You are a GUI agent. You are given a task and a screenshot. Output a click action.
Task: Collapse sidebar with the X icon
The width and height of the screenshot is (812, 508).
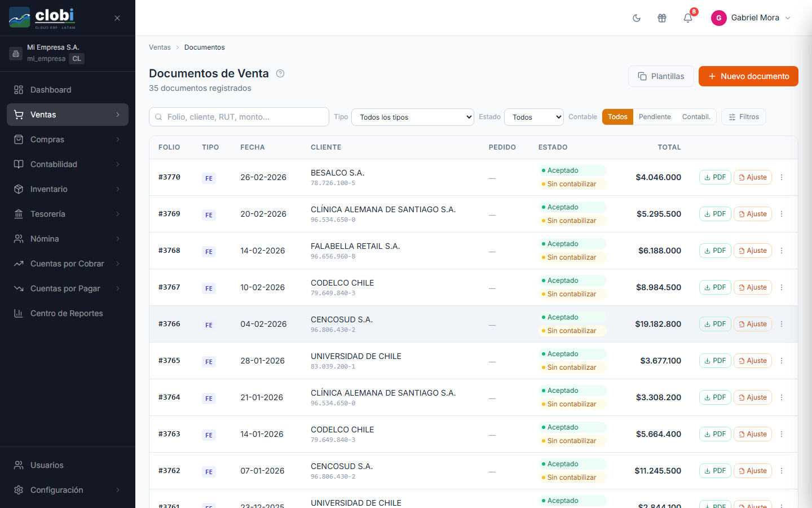[x=117, y=18]
